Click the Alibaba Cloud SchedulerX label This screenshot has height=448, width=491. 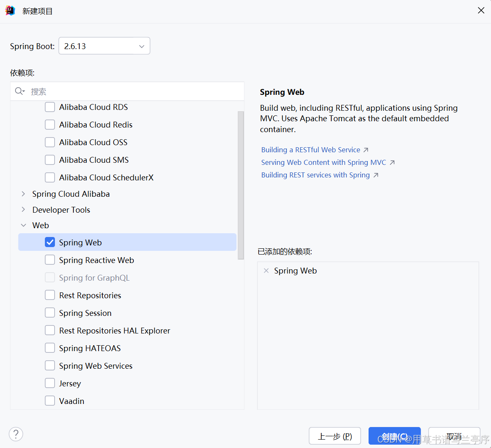[106, 177]
